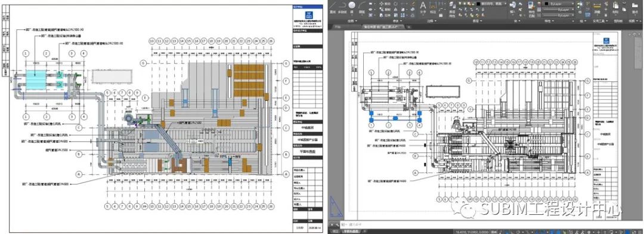644x234 pixels.
Task: Expand the Draw panel flyout arrow
Action: pos(357,21)
